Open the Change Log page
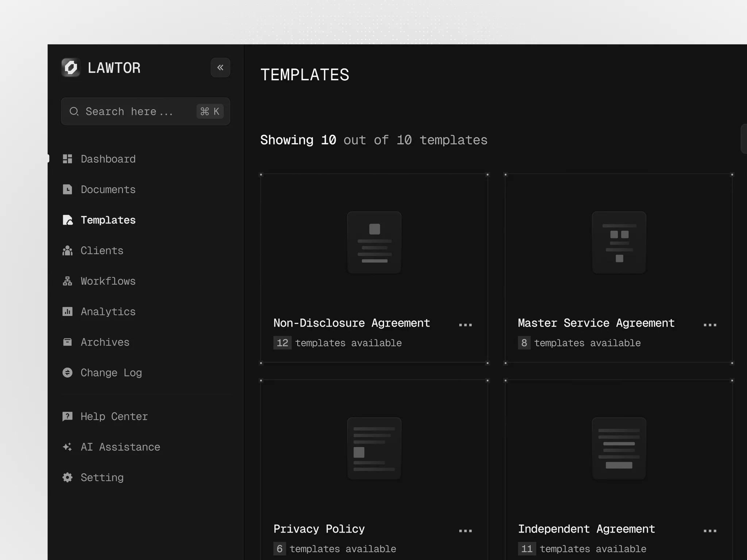747x560 pixels. pos(111,373)
